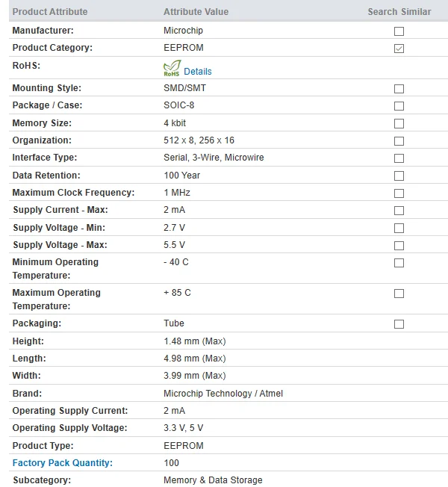
Task: Click the 1.48 mm (Max) height value
Action: tap(195, 341)
